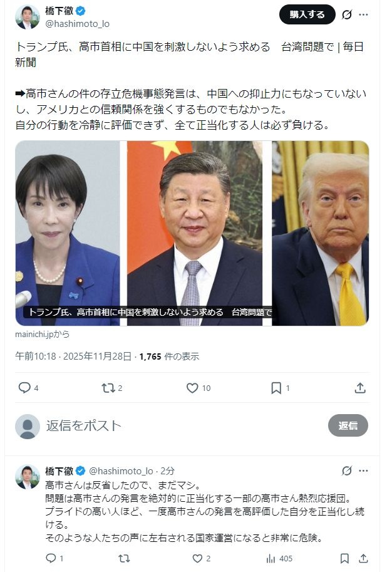
Task: Click Grok icon on the reply post
Action: pos(347,471)
